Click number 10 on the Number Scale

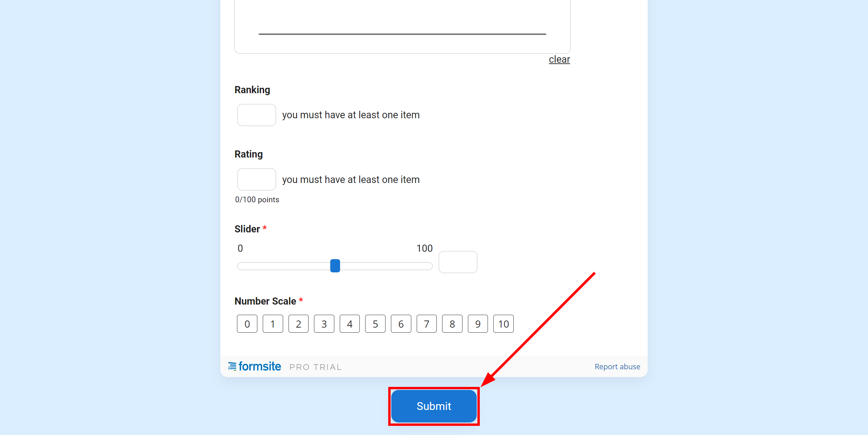click(504, 324)
